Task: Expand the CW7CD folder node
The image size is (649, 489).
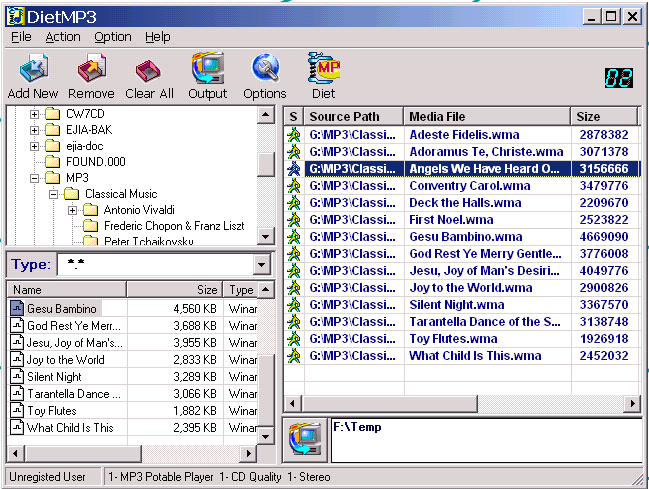Action: [x=35, y=114]
